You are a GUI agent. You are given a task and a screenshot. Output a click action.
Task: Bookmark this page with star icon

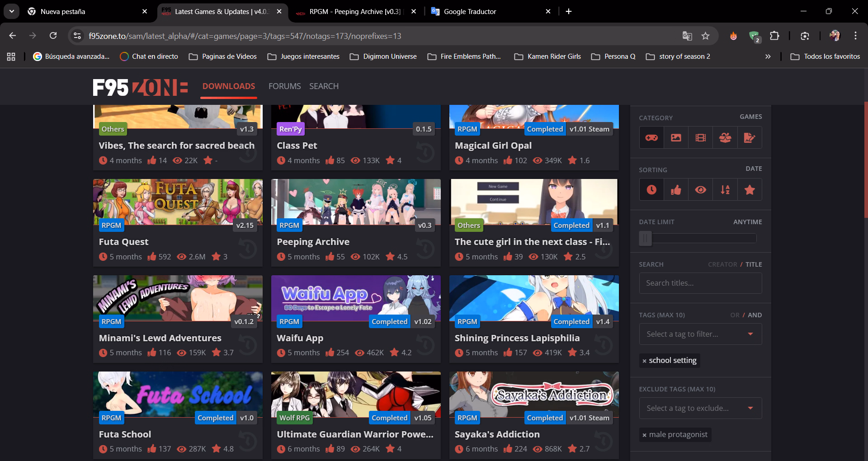tap(705, 36)
